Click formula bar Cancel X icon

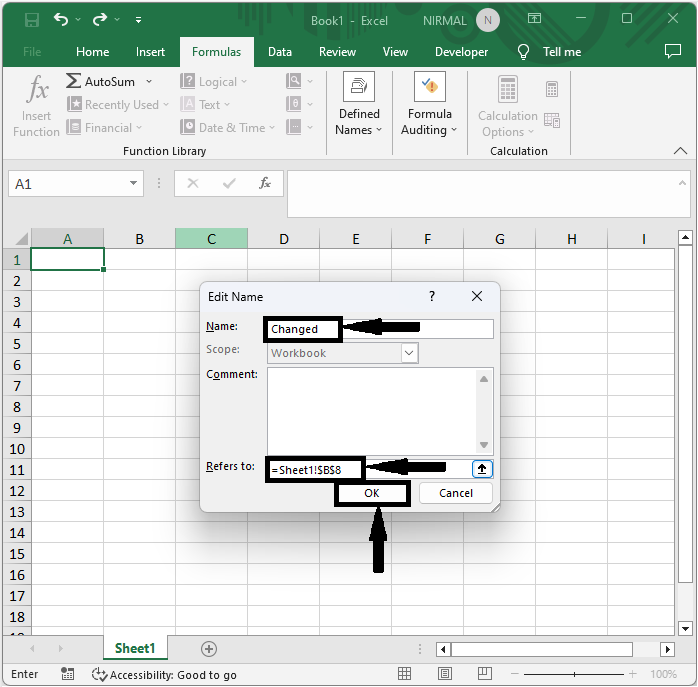click(193, 183)
